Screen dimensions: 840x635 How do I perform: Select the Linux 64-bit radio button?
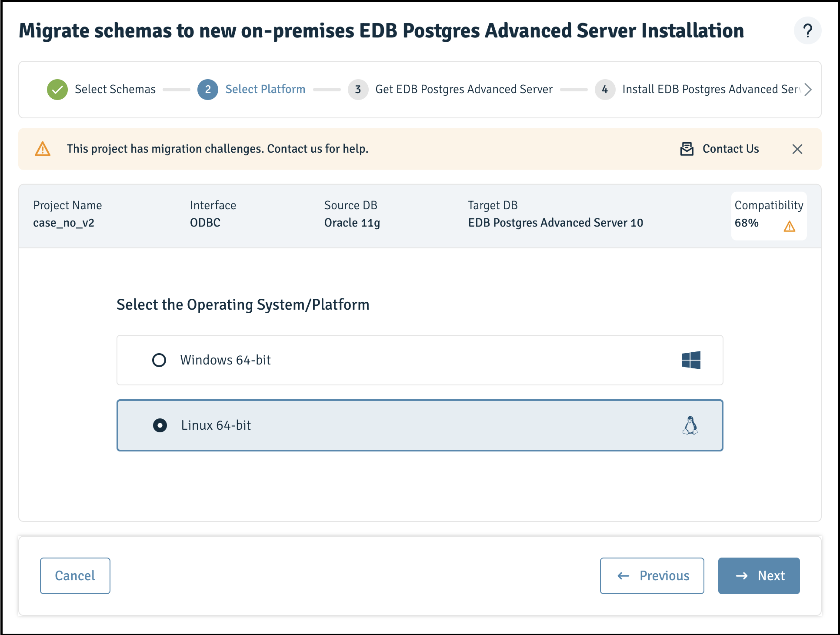160,425
